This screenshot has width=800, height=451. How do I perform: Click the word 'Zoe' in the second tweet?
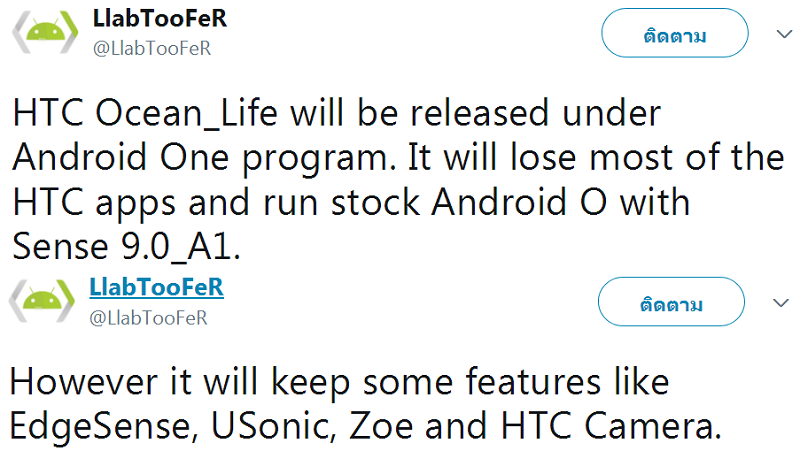point(381,426)
